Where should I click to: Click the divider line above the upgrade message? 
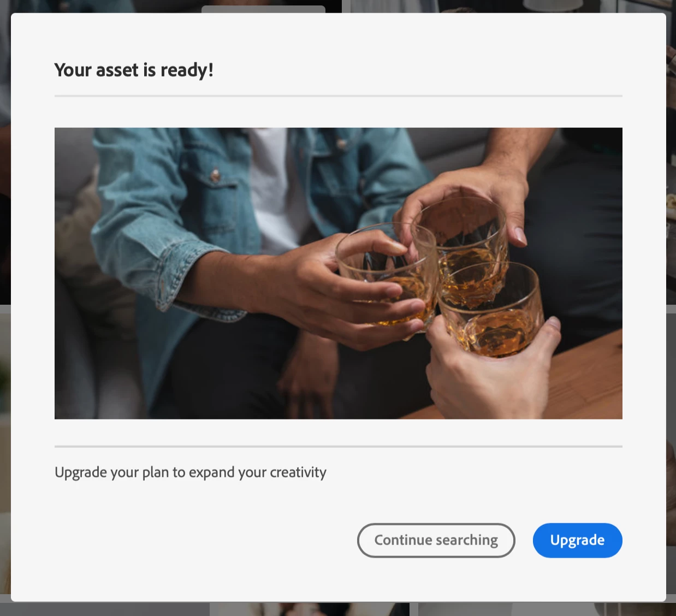339,447
